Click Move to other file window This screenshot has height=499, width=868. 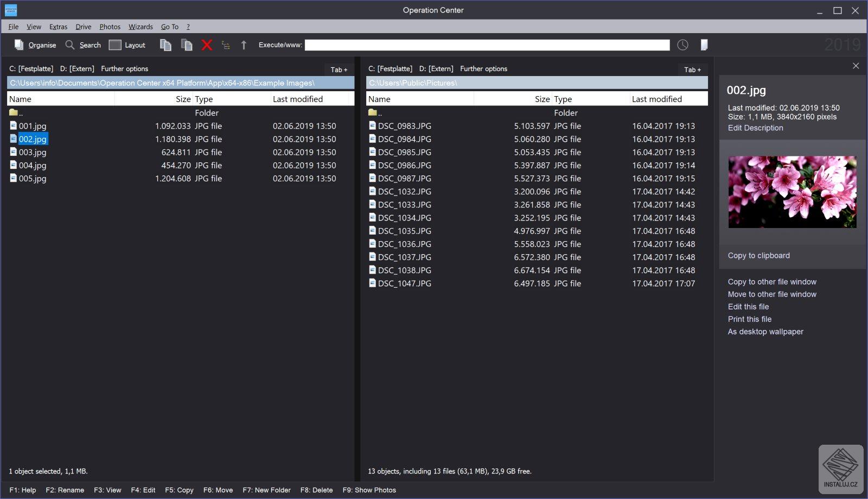coord(772,294)
